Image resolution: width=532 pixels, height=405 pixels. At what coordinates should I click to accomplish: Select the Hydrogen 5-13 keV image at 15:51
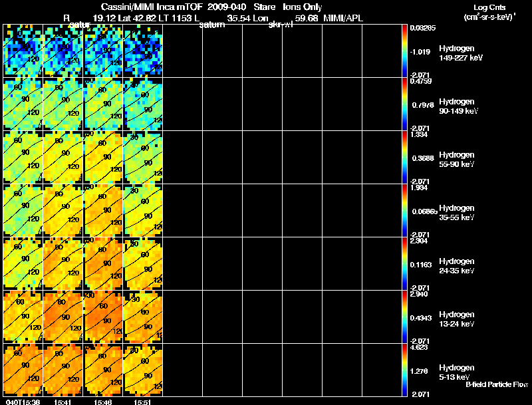(143, 370)
